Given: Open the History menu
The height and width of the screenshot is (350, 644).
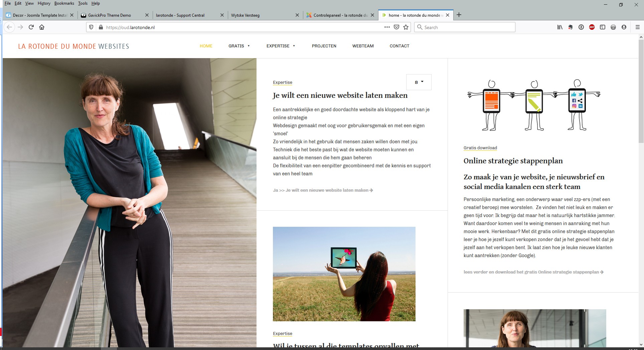Looking at the screenshot, I should 44,3.
